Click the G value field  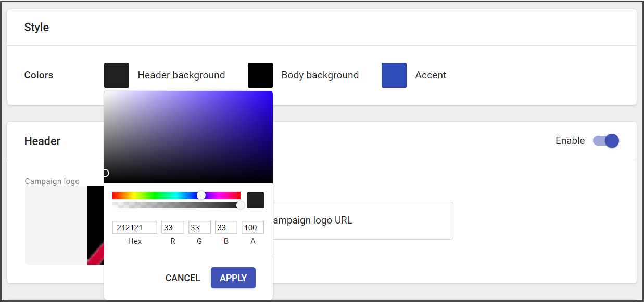click(199, 228)
